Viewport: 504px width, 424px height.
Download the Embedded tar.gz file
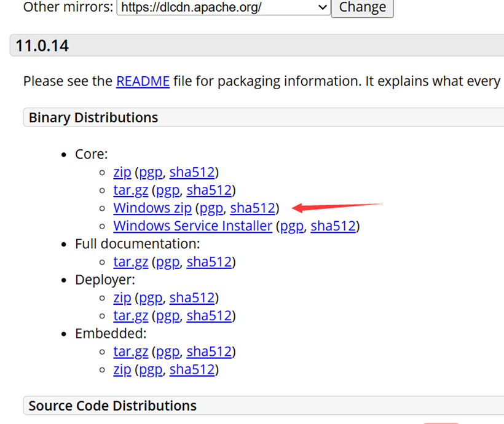(130, 351)
